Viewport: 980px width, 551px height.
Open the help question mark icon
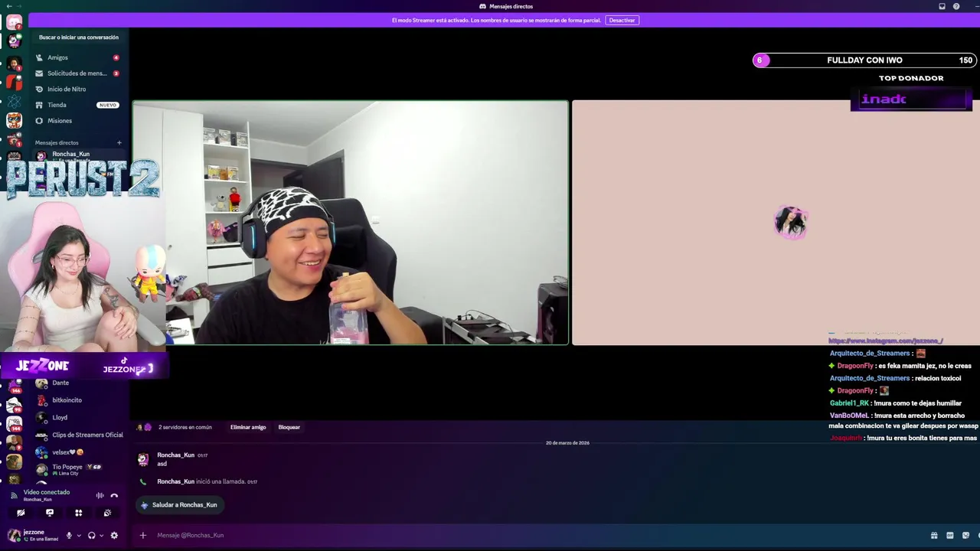pos(956,6)
